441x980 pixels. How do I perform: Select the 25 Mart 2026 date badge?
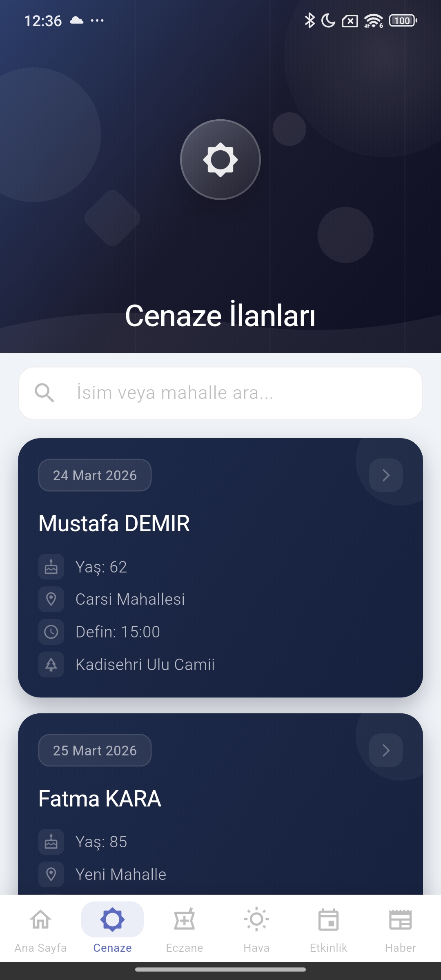coord(94,751)
